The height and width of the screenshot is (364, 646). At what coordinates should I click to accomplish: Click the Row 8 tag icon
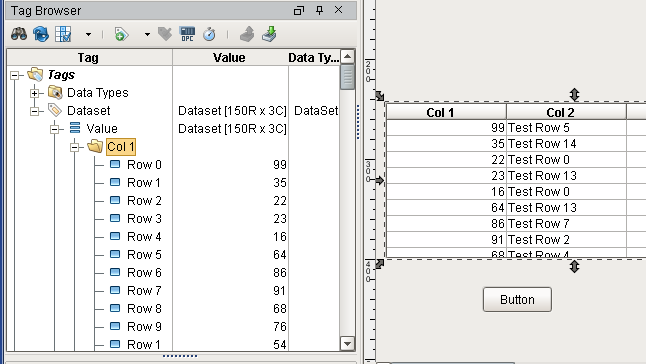[x=115, y=308]
